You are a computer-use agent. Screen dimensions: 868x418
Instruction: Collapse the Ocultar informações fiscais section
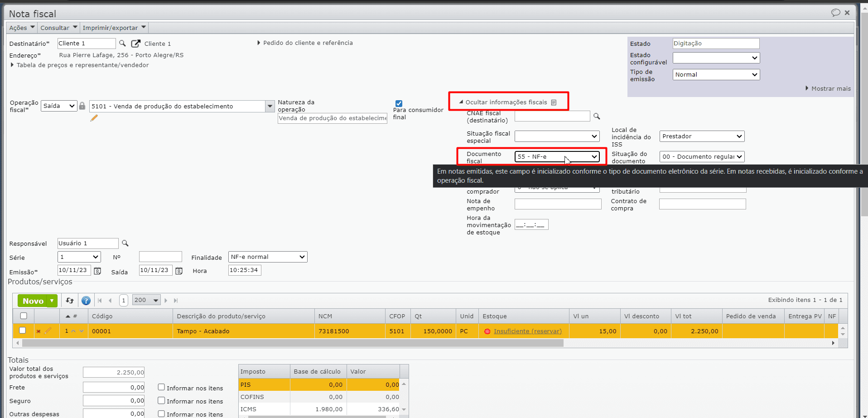coord(503,102)
